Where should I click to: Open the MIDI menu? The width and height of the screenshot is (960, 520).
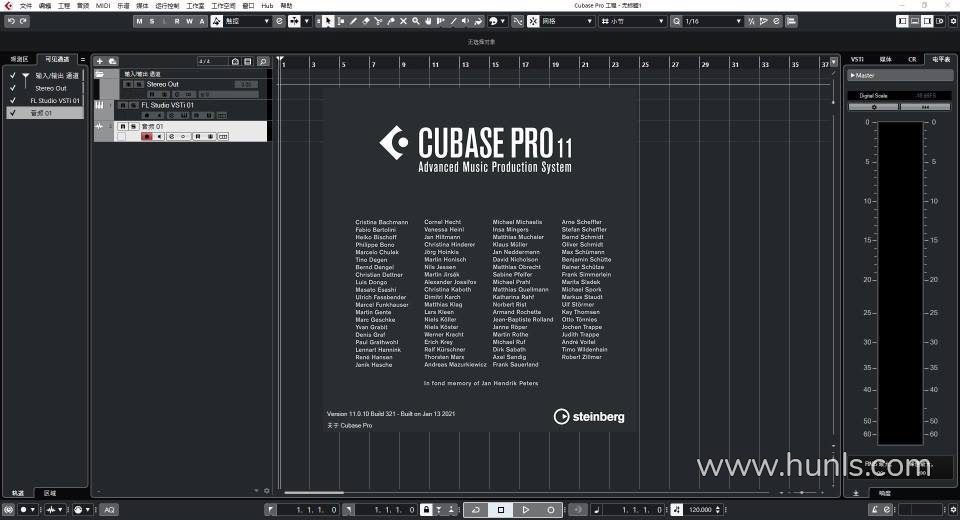(103, 6)
